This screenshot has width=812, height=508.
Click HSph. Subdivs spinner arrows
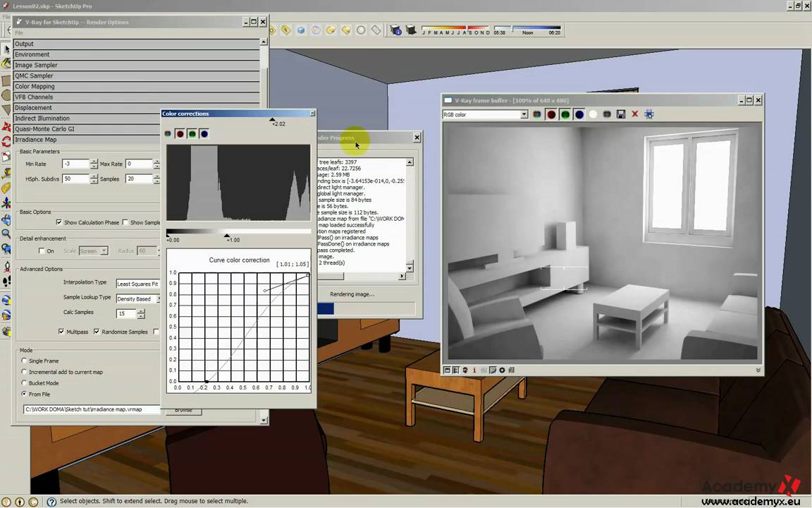coord(94,179)
